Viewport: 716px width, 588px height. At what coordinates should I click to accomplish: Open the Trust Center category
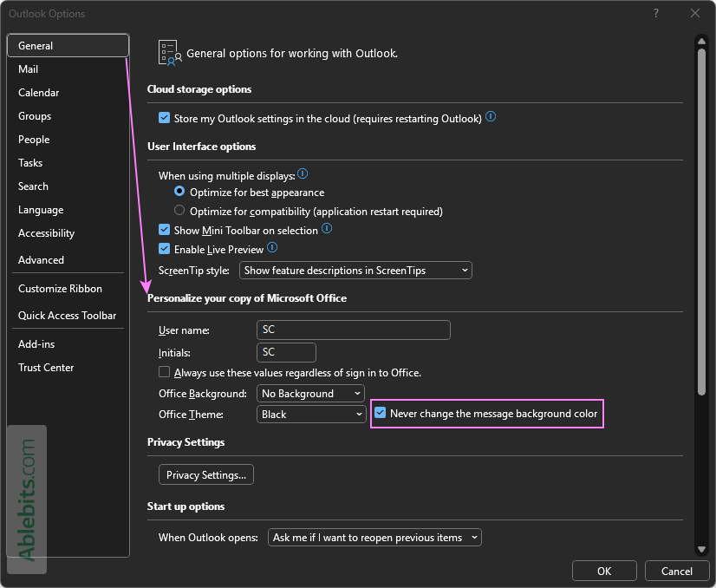pyautogui.click(x=68, y=368)
